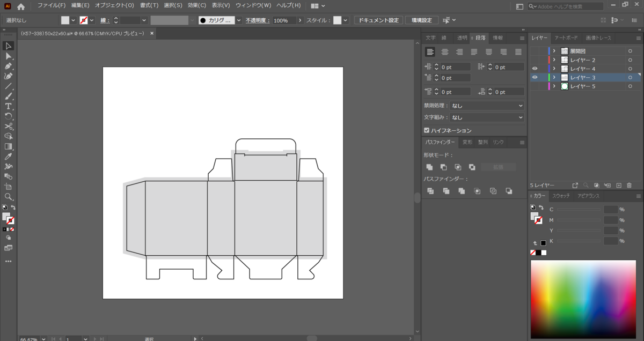Click the 環境設定 button

[421, 20]
